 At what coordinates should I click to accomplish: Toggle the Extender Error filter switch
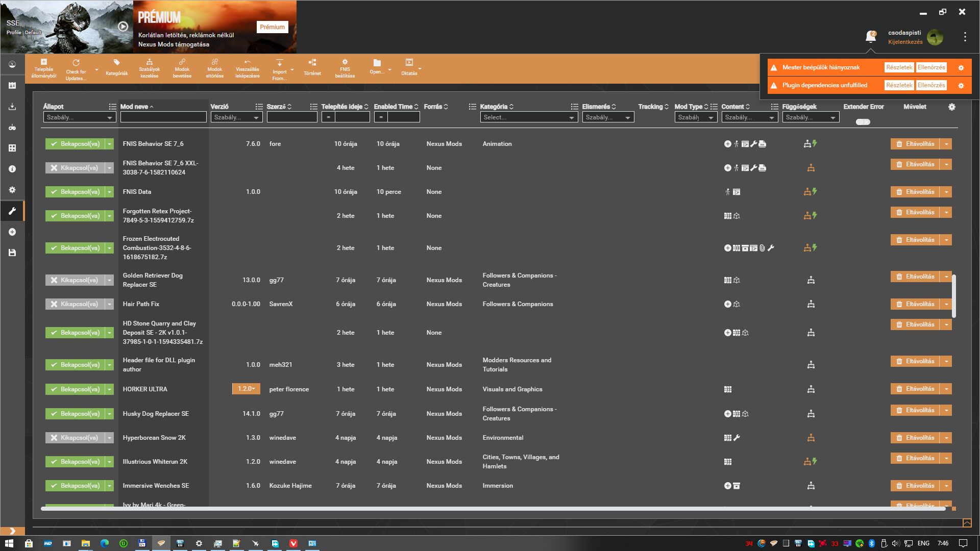coord(863,122)
